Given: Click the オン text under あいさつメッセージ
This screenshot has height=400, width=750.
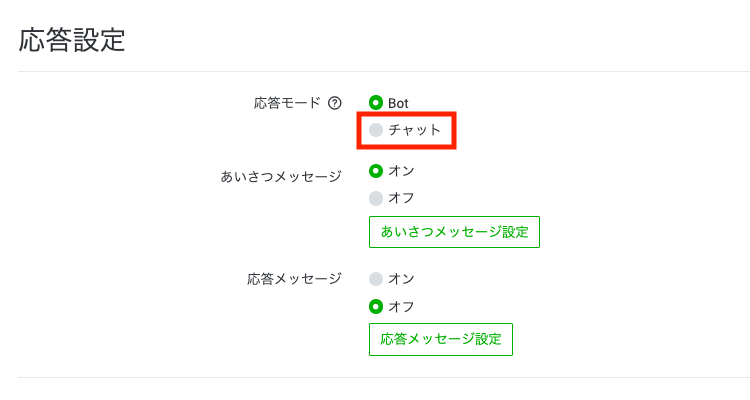Looking at the screenshot, I should [x=401, y=171].
